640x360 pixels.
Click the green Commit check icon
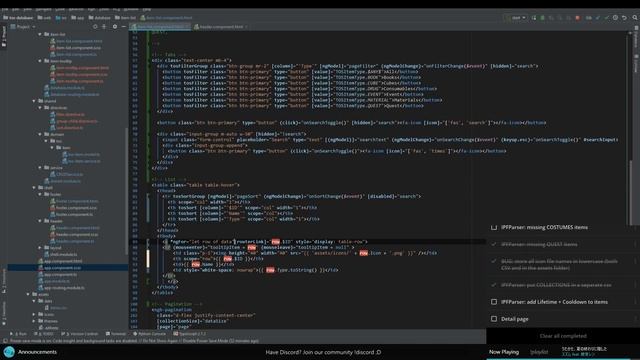pos(606,18)
